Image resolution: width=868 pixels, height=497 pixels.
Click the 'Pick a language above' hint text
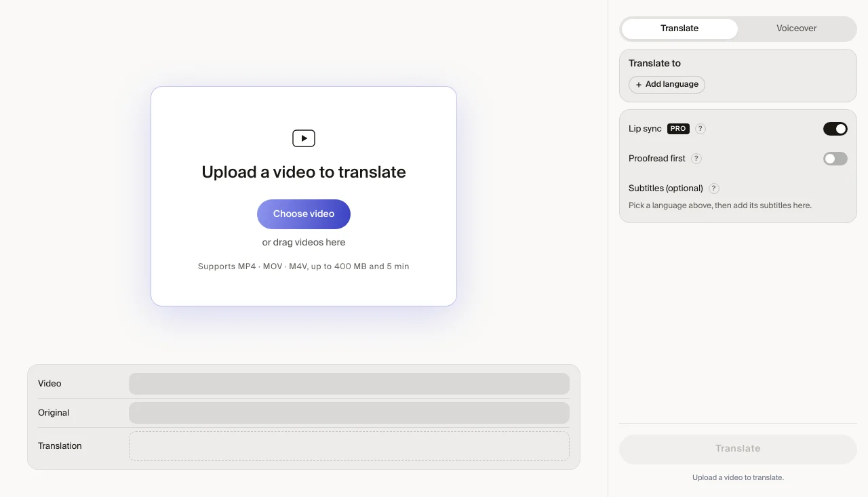tap(720, 205)
